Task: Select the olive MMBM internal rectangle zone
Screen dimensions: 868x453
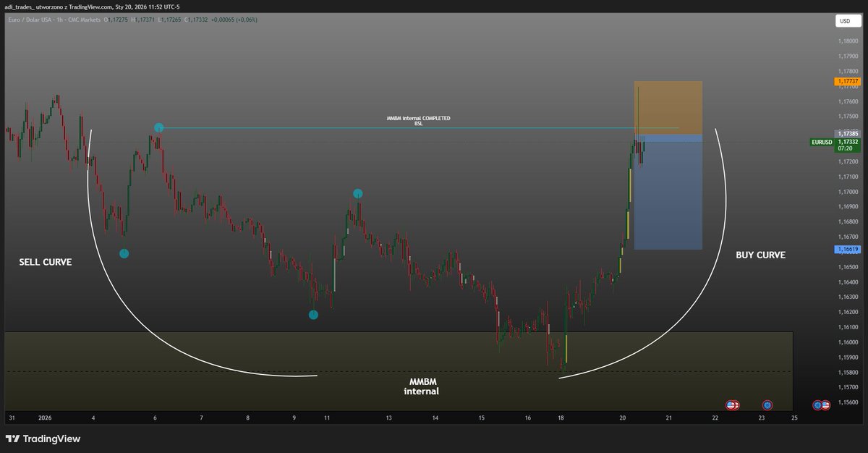Action: tap(398, 371)
